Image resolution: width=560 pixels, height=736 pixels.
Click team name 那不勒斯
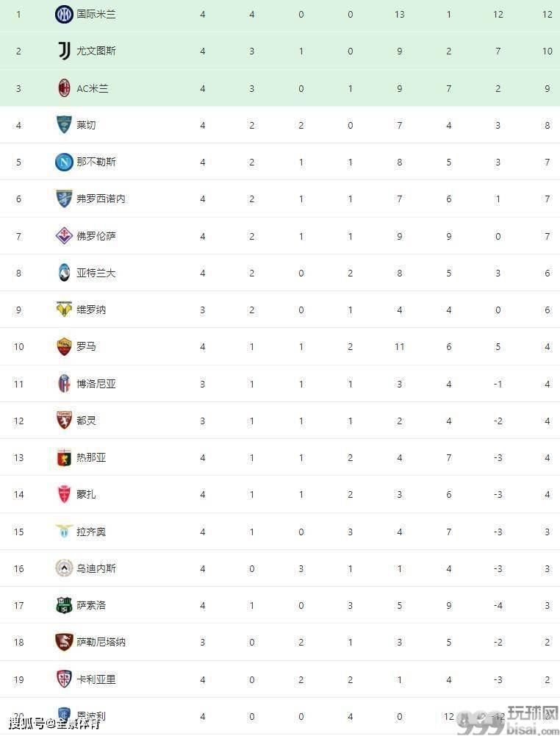pos(96,162)
